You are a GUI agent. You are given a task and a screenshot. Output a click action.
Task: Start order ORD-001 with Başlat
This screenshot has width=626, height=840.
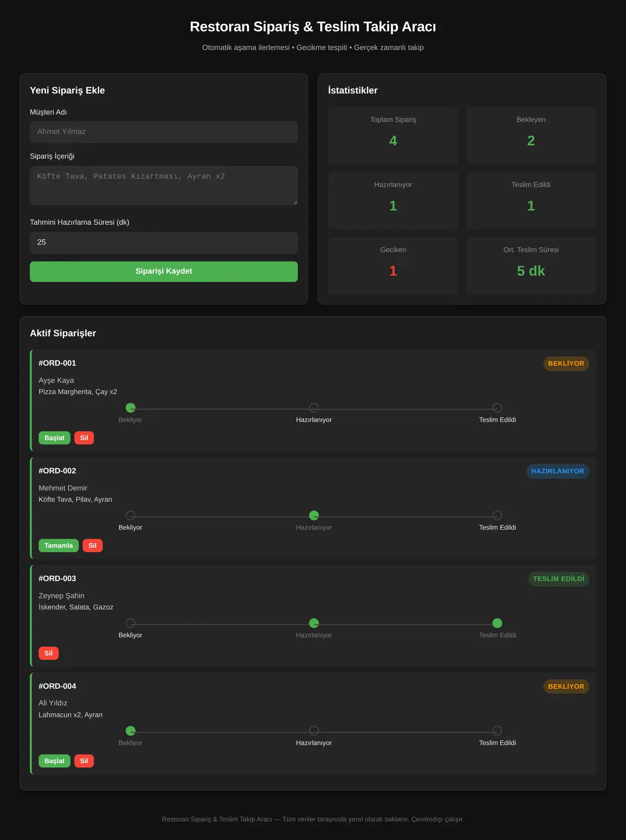tap(54, 438)
